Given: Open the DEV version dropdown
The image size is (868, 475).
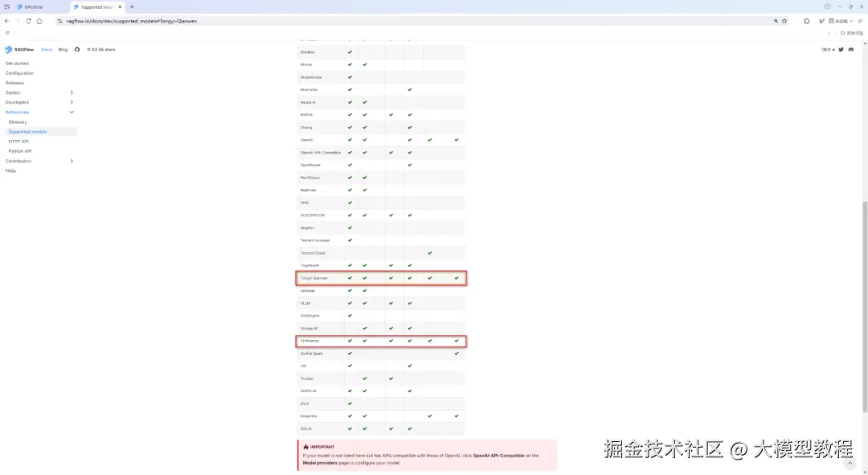Looking at the screenshot, I should [828, 49].
